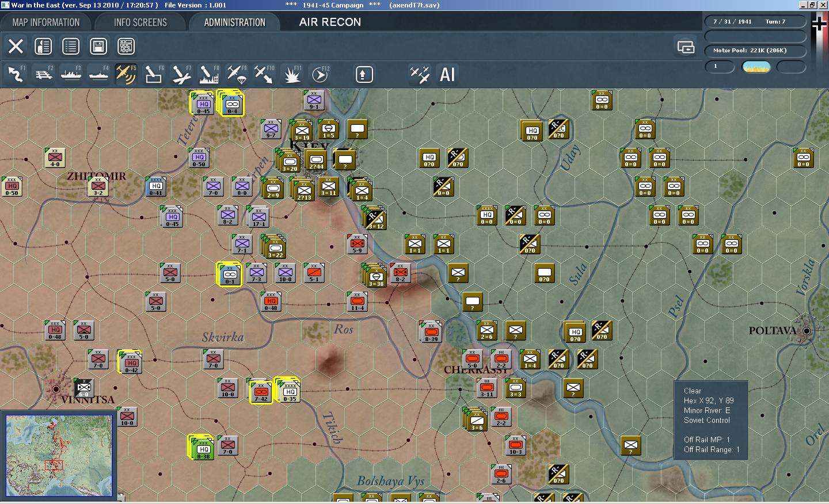The width and height of the screenshot is (829, 504).
Task: Select the 9-7 infantry counter
Action: 271,129
